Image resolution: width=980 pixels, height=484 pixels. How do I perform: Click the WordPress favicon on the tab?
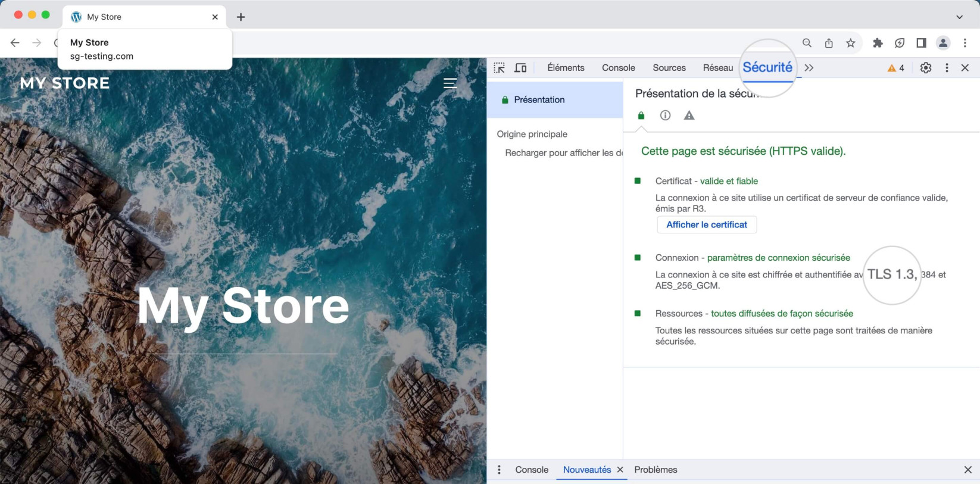[76, 17]
